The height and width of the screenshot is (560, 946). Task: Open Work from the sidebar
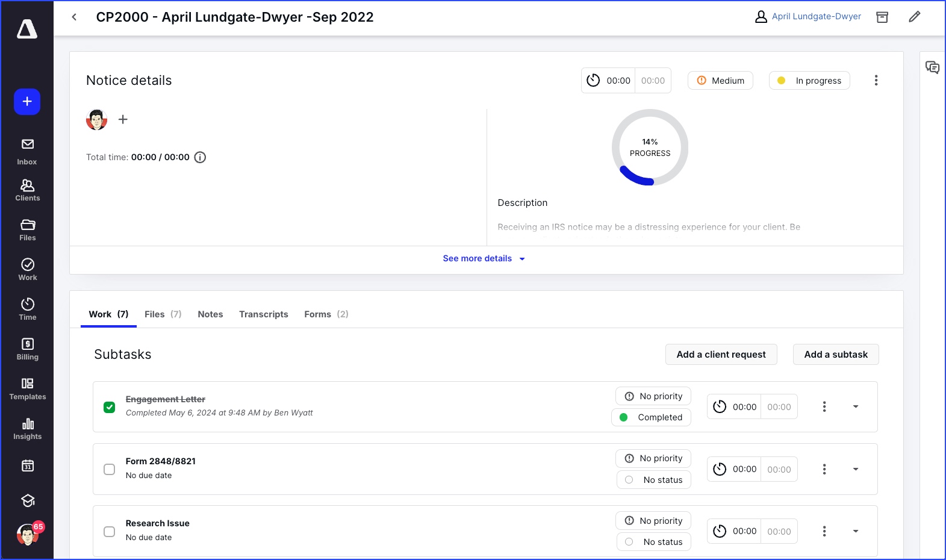[27, 270]
